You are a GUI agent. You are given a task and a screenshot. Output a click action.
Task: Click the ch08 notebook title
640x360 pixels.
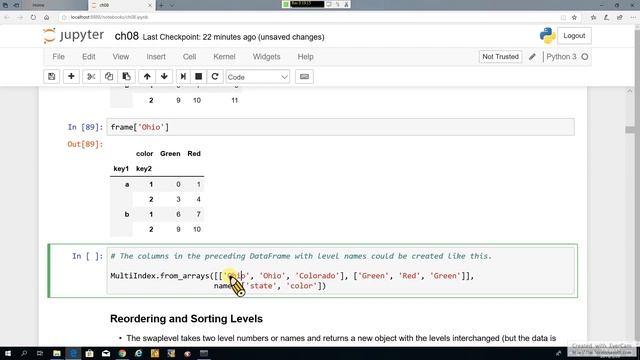(x=127, y=36)
